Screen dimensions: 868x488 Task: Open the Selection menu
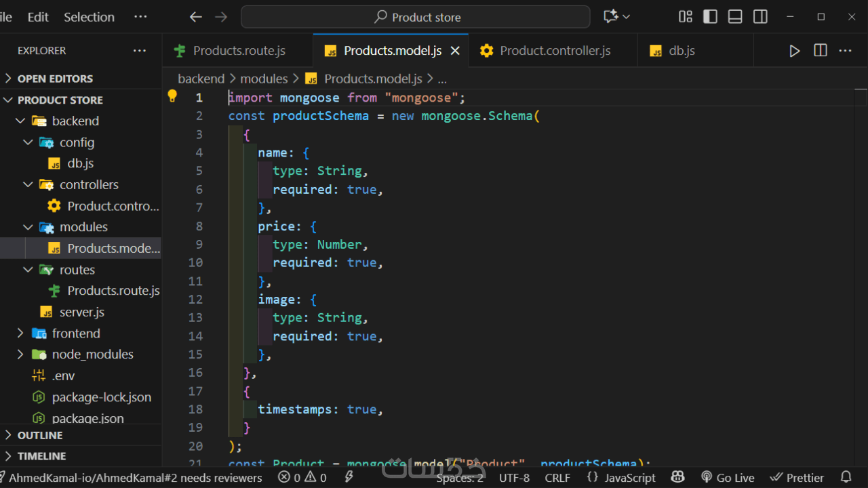pyautogui.click(x=89, y=17)
